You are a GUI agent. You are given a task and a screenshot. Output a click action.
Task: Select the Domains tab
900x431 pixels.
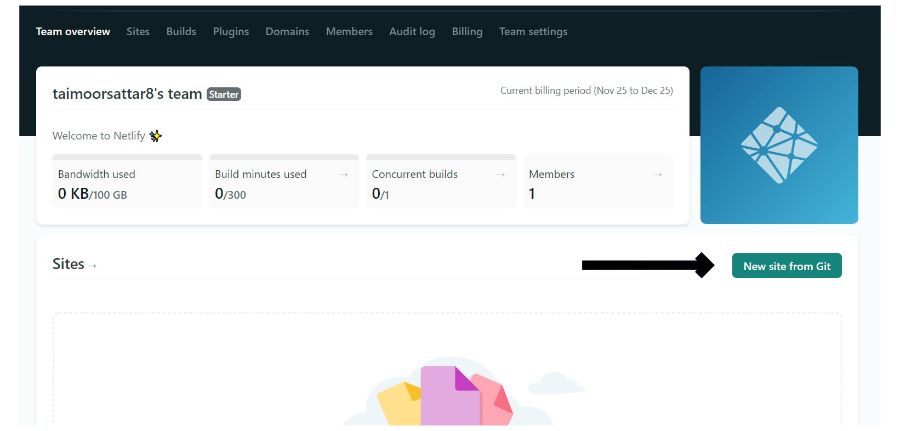(287, 32)
